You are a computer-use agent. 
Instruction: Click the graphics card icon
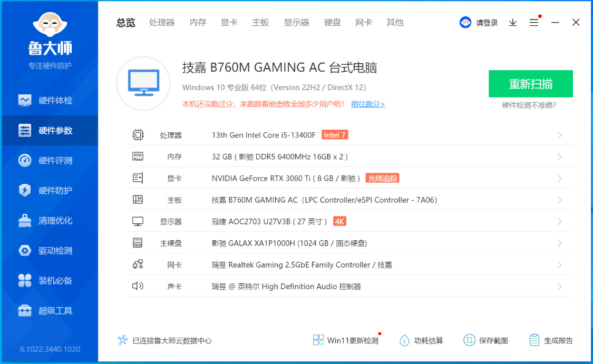(138, 178)
